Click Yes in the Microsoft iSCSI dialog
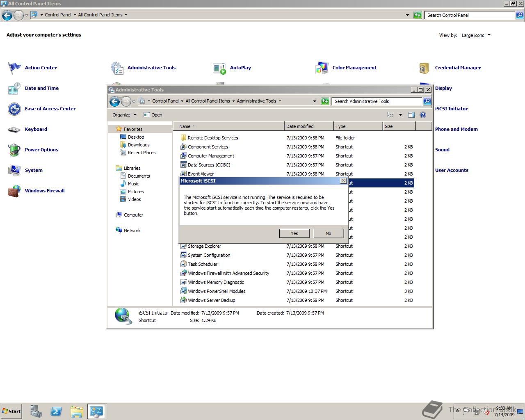The width and height of the screenshot is (525, 420). point(294,233)
